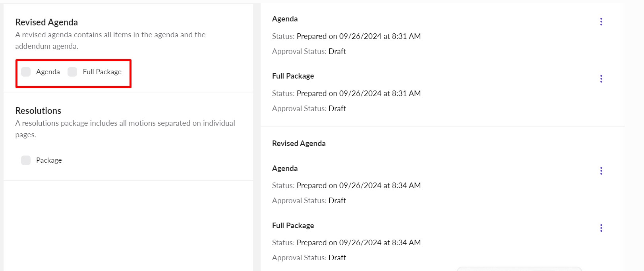644x271 pixels.
Task: Open three-dot menu for Revised Agenda's 8:34 AM Agenda
Action: (x=601, y=171)
